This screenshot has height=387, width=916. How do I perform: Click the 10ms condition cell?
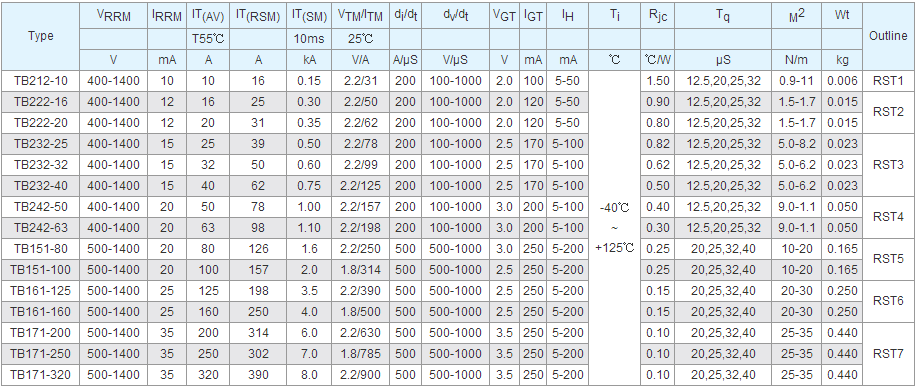pyautogui.click(x=309, y=40)
